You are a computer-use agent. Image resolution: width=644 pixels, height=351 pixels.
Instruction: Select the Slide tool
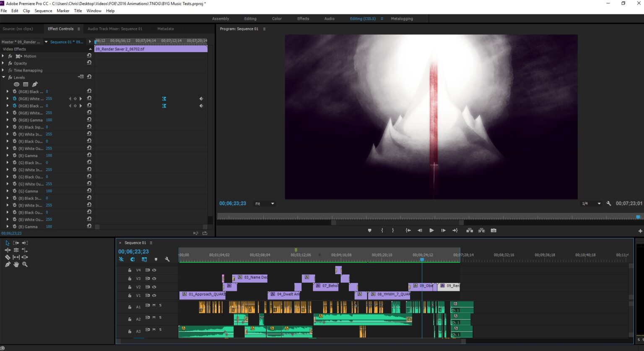[25, 257]
